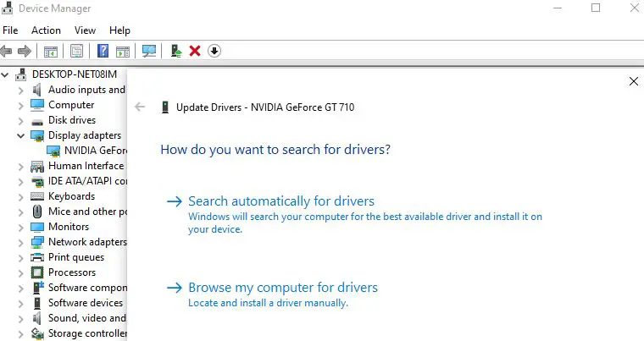
Task: Expand the Keyboards category
Action: coord(20,196)
